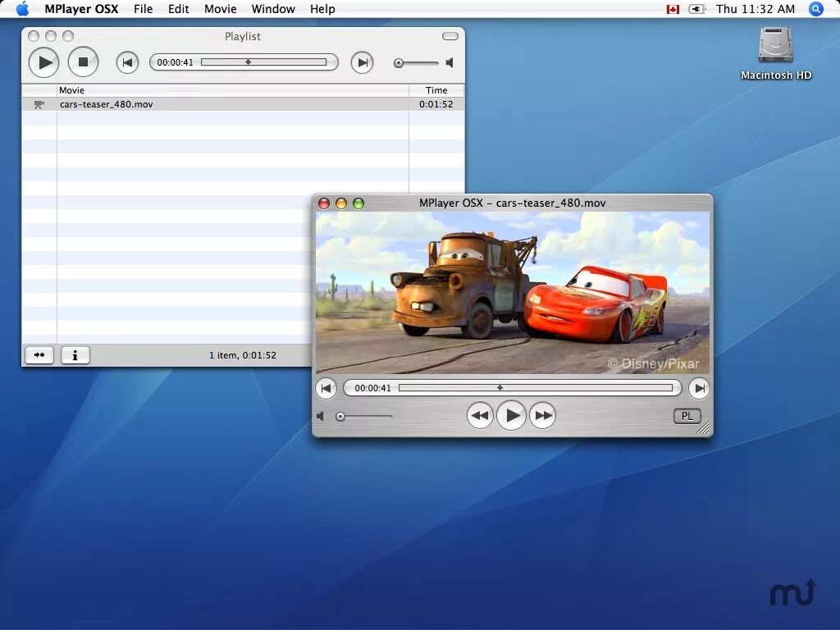Click fast forward button in player window
840x630 pixels.
[x=543, y=415]
